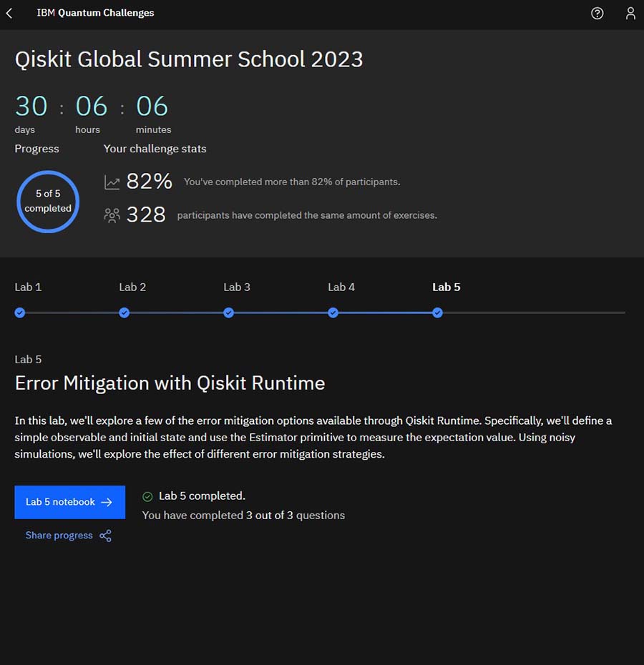Viewport: 644px width, 665px height.
Task: Click the arrow on Lab 5 notebook button
Action: coord(107,502)
